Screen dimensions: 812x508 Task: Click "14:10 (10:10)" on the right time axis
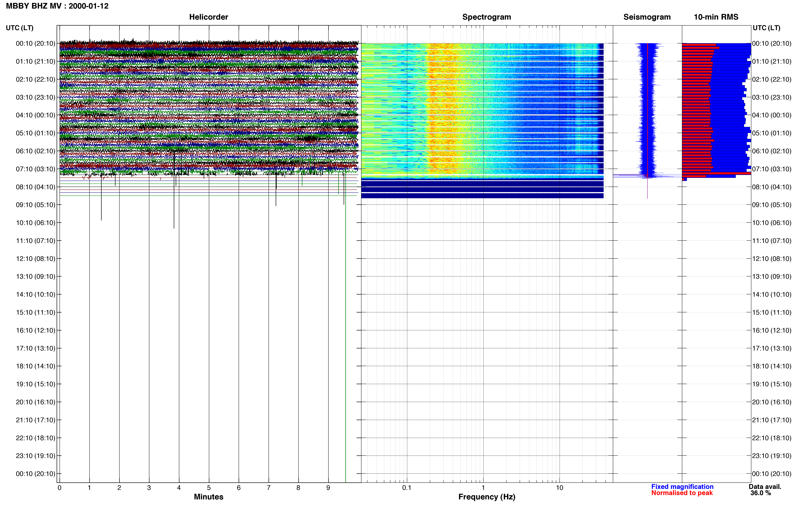(x=772, y=295)
